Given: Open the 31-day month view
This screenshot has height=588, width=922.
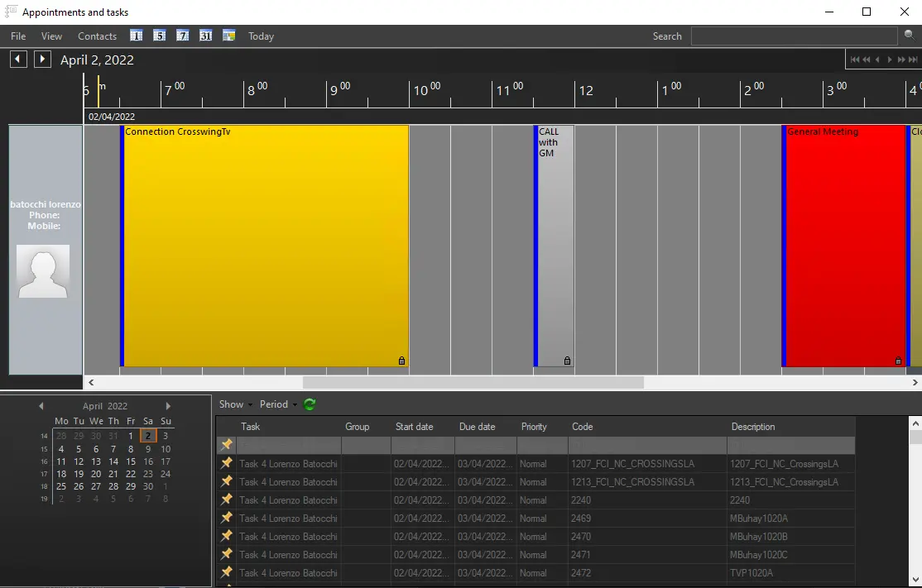Looking at the screenshot, I should [205, 36].
